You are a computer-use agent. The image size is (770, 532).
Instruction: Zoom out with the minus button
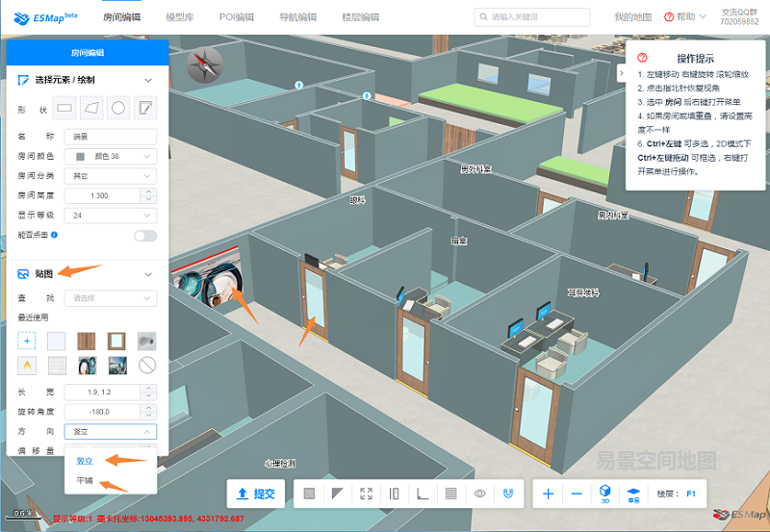point(577,494)
